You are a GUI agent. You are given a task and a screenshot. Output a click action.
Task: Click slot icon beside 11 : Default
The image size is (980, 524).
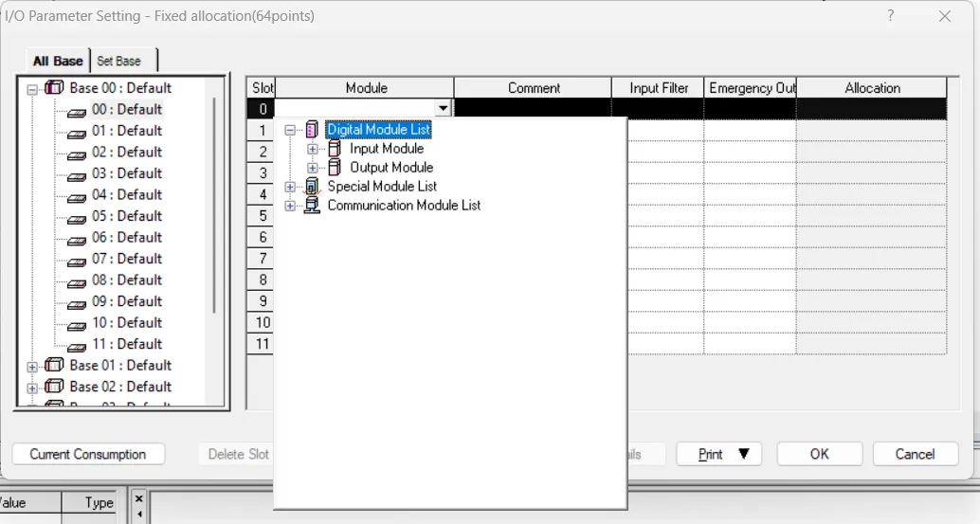[76, 347]
